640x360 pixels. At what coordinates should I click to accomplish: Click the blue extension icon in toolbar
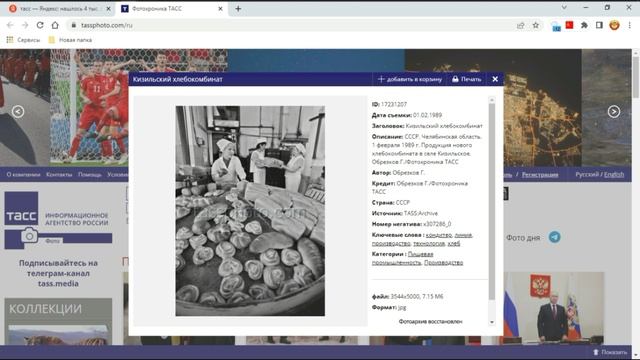(x=556, y=27)
